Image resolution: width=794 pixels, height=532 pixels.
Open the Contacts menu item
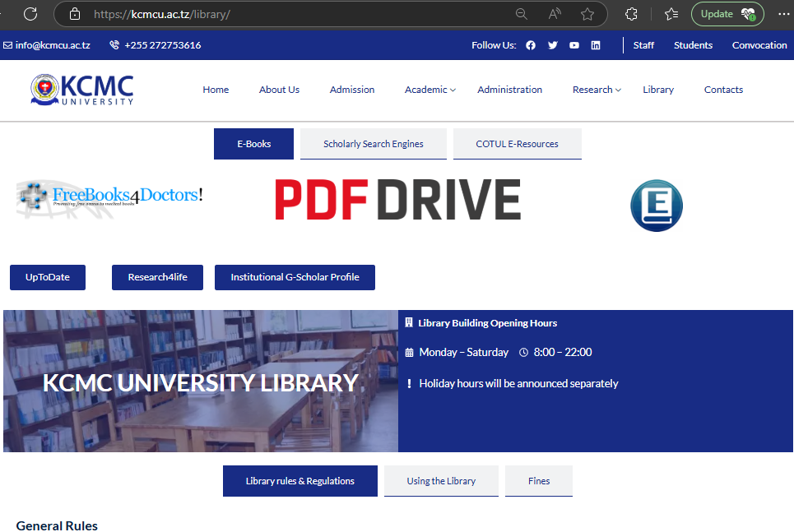(x=723, y=90)
